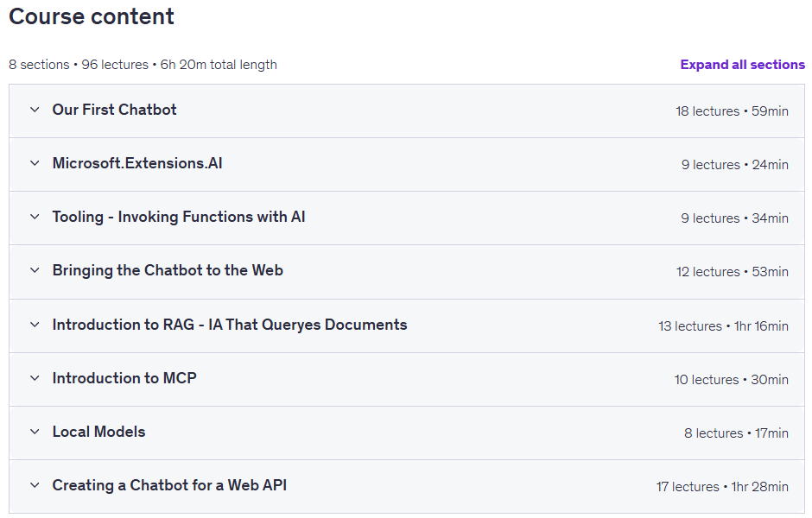Click chevron for Creating a Chatbot for a Web API
Viewport: 812px width, 518px height.
click(35, 485)
